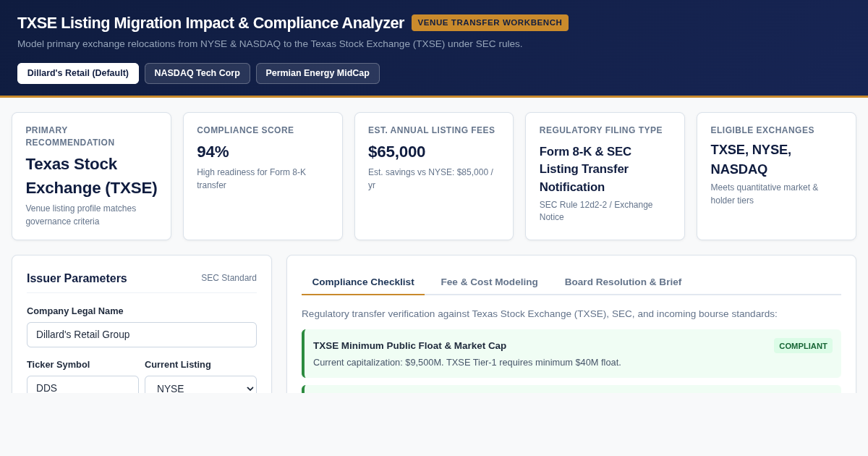This screenshot has width=868, height=456.
Task: Open the Current Listing dropdown
Action: point(200,385)
